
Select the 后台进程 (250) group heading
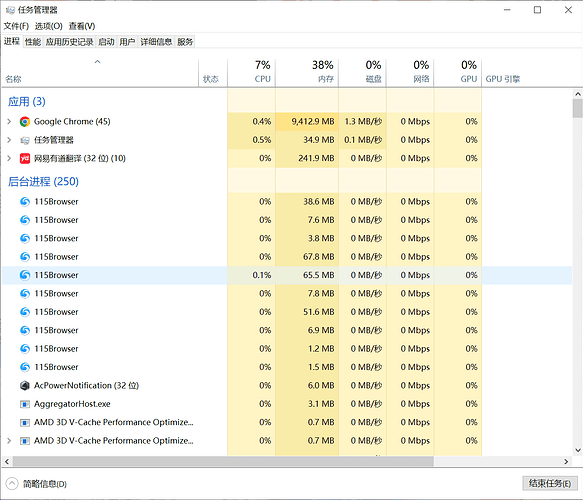click(x=44, y=181)
